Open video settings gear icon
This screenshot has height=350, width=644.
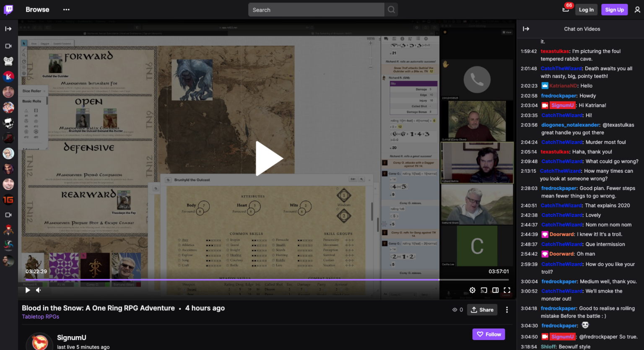(x=473, y=290)
